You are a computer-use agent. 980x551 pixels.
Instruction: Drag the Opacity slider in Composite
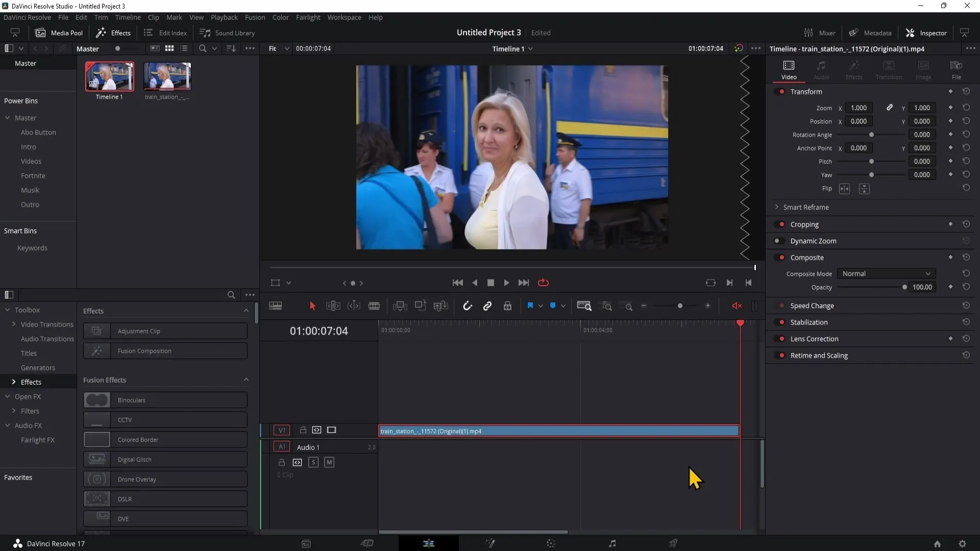coord(904,287)
